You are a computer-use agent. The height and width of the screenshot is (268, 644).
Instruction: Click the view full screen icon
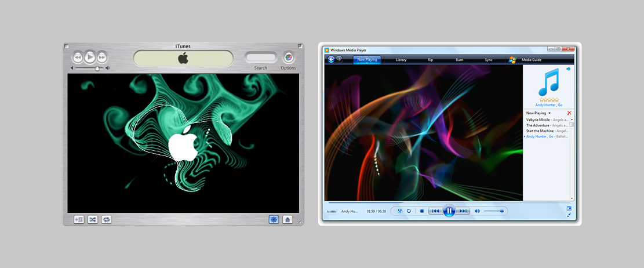pos(569,208)
